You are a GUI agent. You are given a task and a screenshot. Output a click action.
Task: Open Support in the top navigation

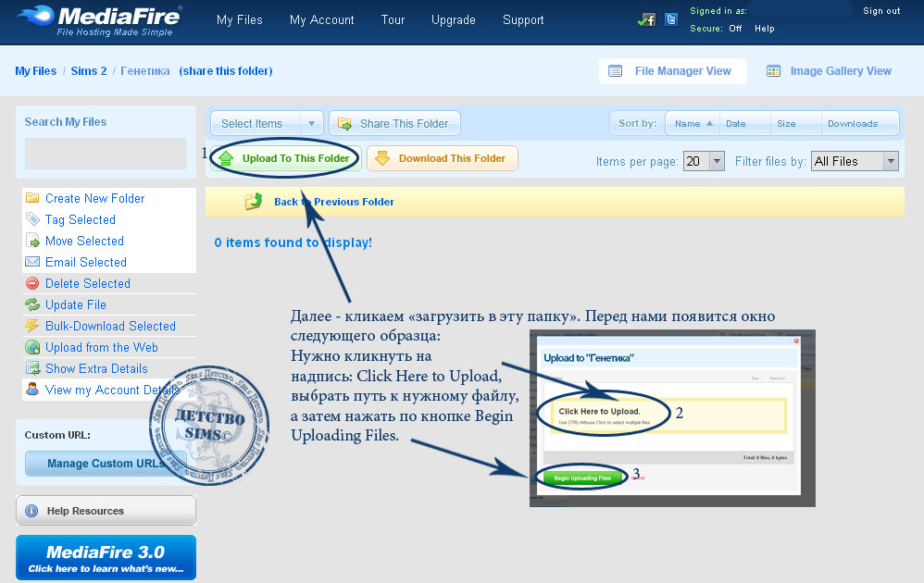click(x=523, y=20)
